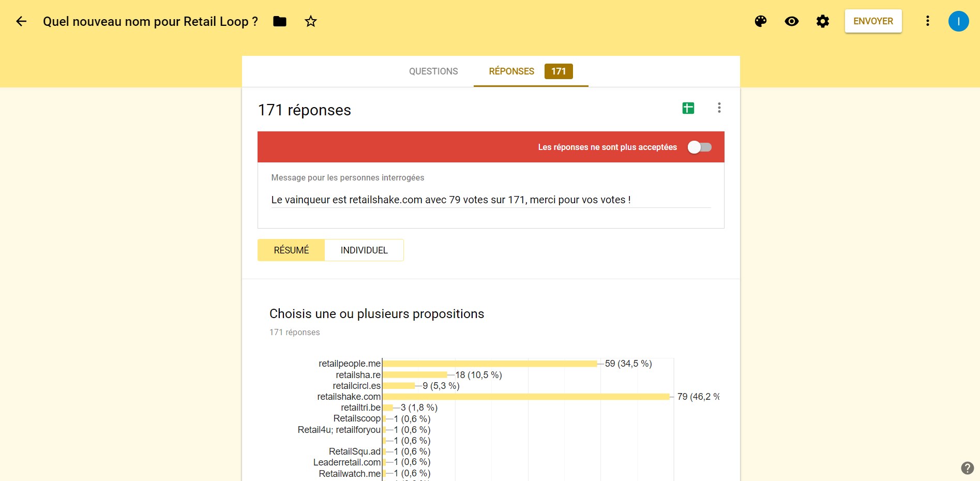Click the retailcircl.es chart bar

point(399,386)
